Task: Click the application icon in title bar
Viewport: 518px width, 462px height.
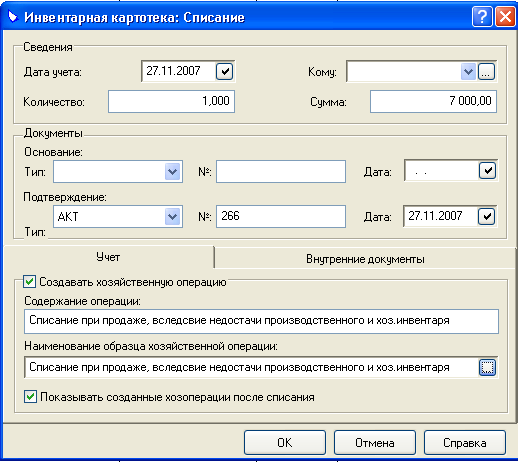Action: pos(12,16)
